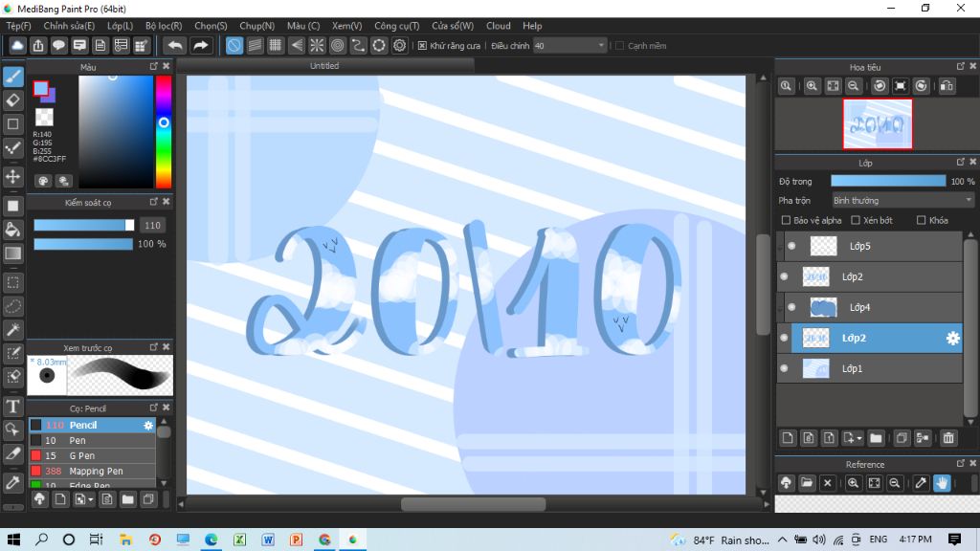Toggle the Cạnh mềm checkbox
Image resolution: width=980 pixels, height=551 pixels.
(x=620, y=46)
